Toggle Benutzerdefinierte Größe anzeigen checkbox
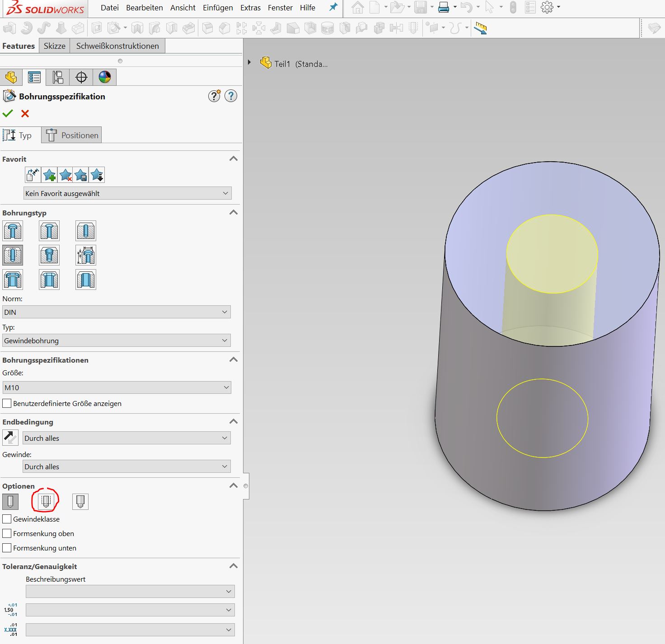This screenshot has height=644, width=665. pyautogui.click(x=7, y=403)
